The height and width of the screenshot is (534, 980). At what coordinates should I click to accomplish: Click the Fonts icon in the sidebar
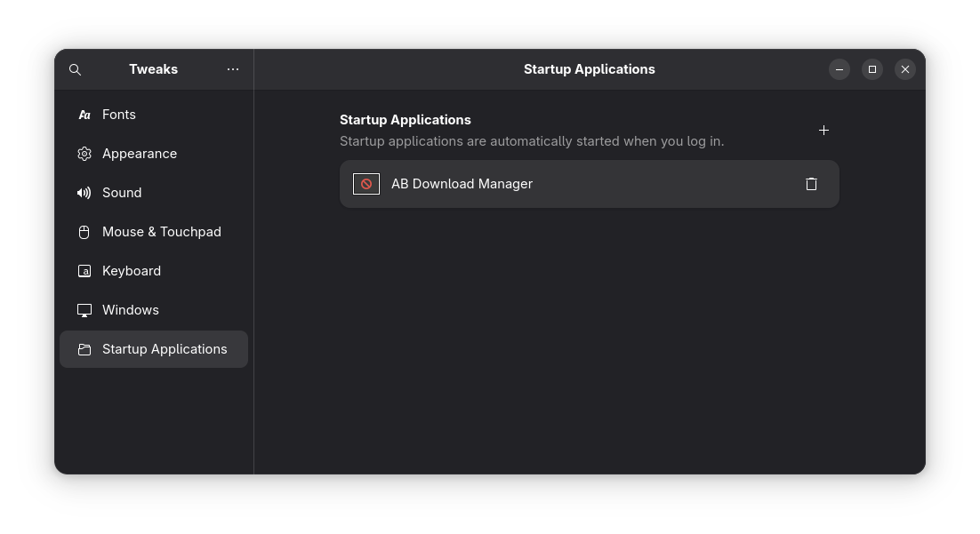pos(84,115)
